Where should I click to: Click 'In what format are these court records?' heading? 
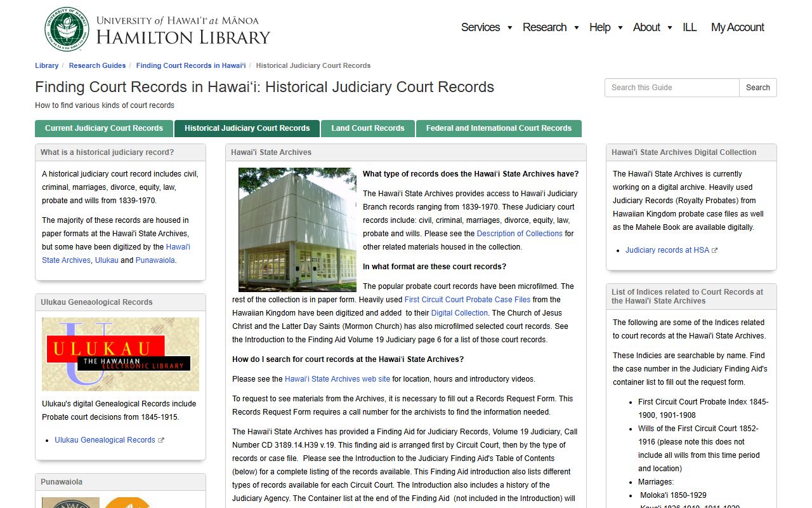[x=435, y=267]
